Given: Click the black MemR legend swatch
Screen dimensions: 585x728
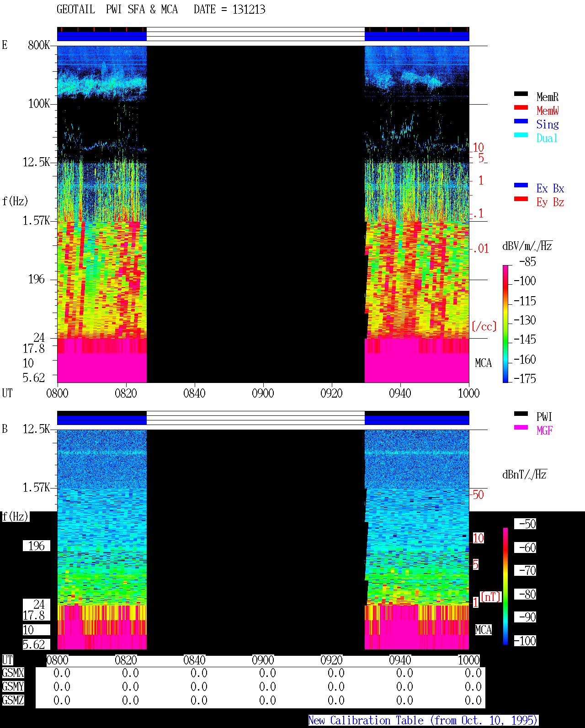Looking at the screenshot, I should [x=521, y=94].
